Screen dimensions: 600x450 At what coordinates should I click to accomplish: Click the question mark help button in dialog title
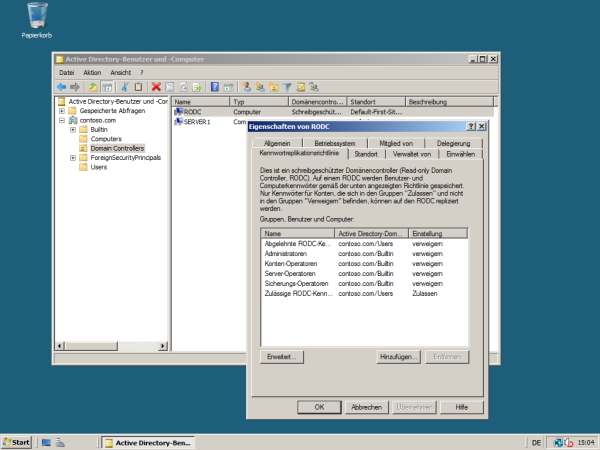tap(471, 127)
